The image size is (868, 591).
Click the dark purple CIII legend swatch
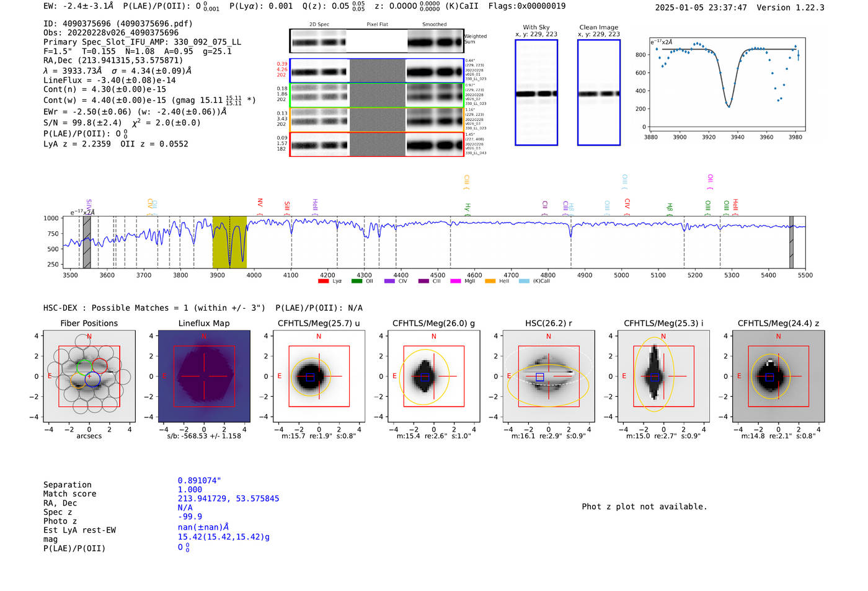[x=423, y=281]
